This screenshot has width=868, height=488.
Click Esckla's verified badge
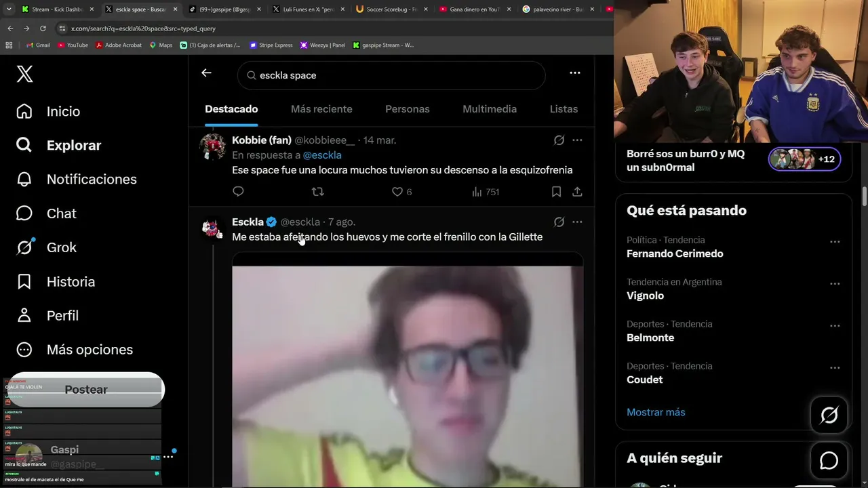271,222
